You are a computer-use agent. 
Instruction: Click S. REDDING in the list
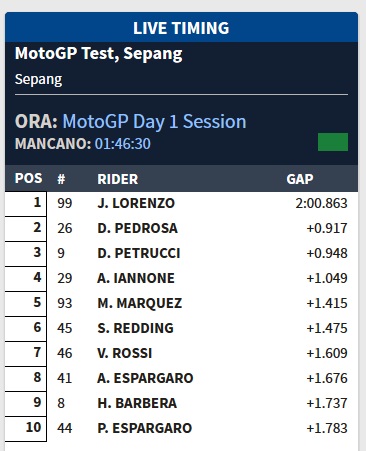135,328
